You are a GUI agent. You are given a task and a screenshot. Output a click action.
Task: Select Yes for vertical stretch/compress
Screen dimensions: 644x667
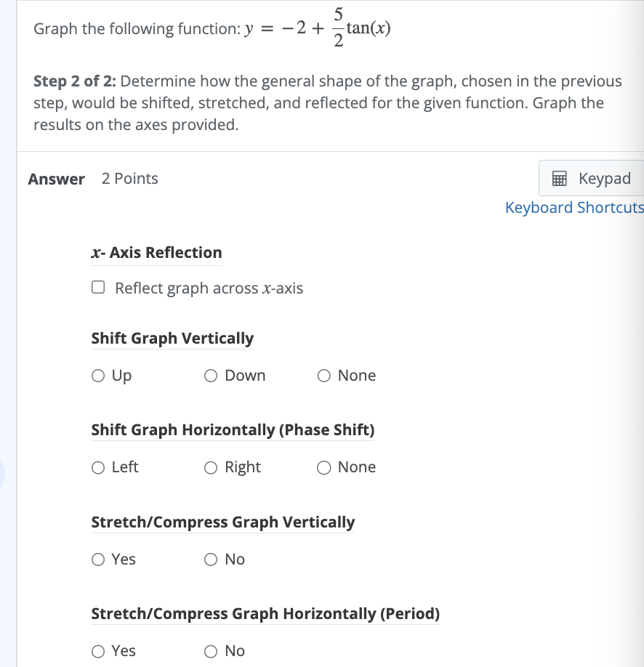(x=98, y=559)
